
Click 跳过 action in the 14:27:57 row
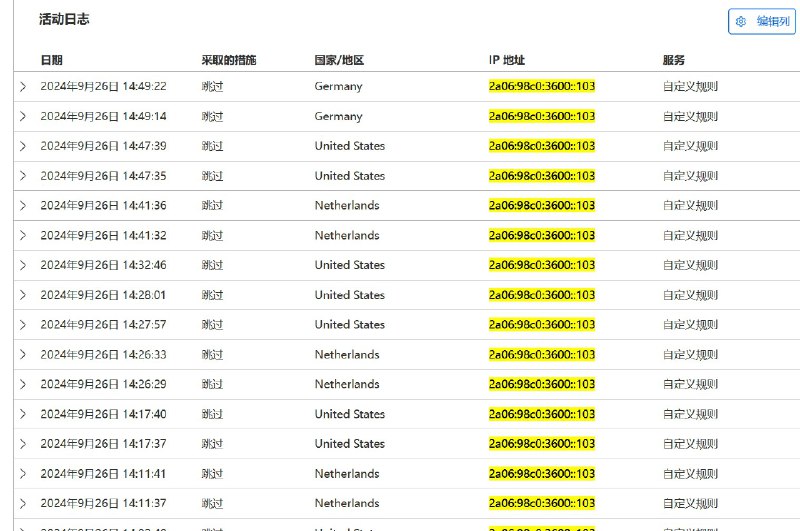pos(212,325)
